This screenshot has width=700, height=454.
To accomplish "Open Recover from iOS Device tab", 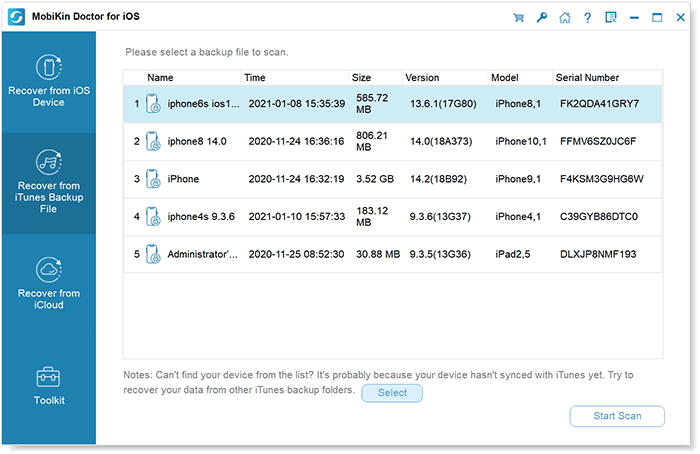I will 48,82.
